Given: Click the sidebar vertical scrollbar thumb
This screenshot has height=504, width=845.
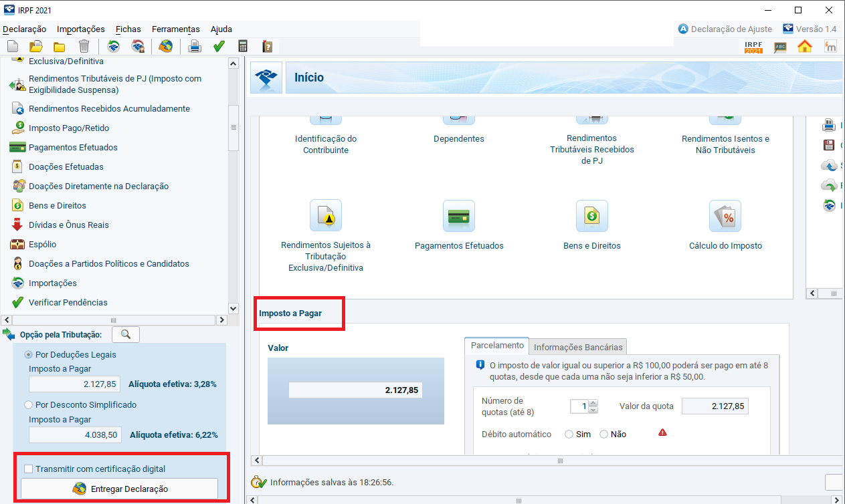Looking at the screenshot, I should (233, 128).
